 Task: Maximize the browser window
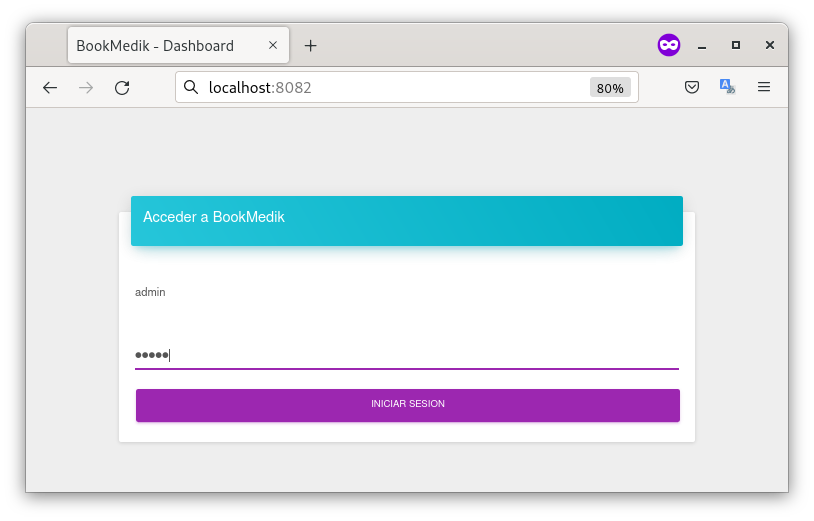(x=736, y=46)
